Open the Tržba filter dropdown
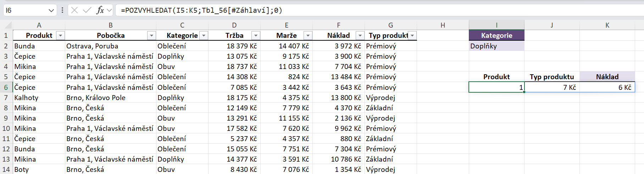 pos(256,36)
